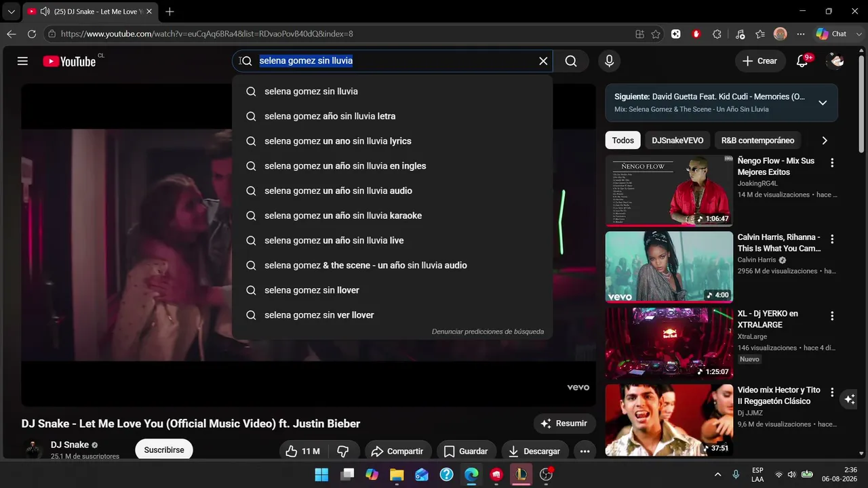Dislike the video with thumbs-down
Screen dimensions: 868x488
(x=343, y=451)
